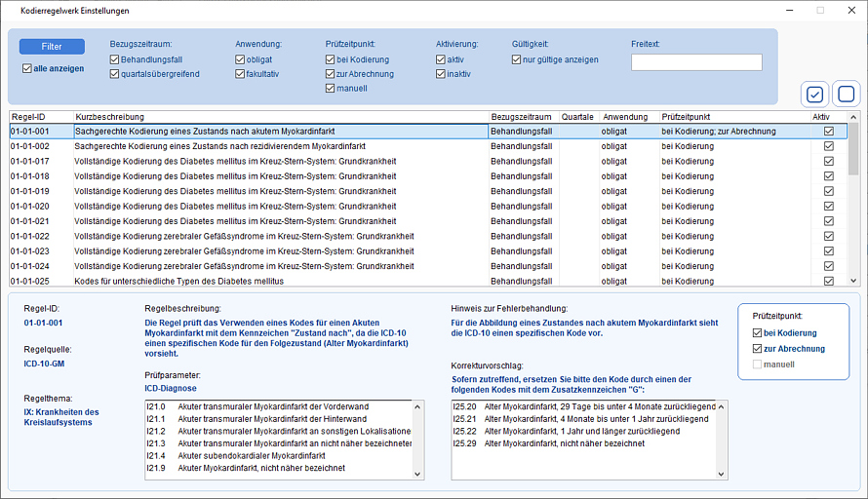Select rule row 01-01-022

(428, 236)
